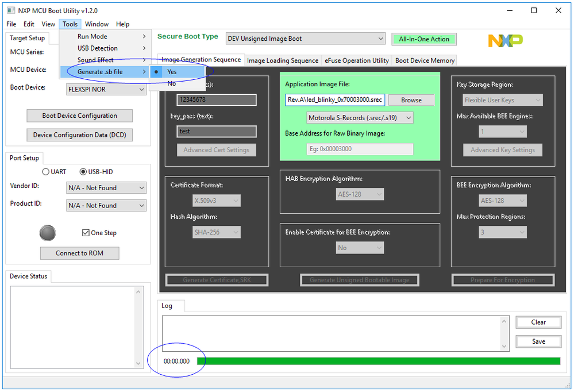Click the Application Image File path field
The image size is (574, 392).
point(334,99)
